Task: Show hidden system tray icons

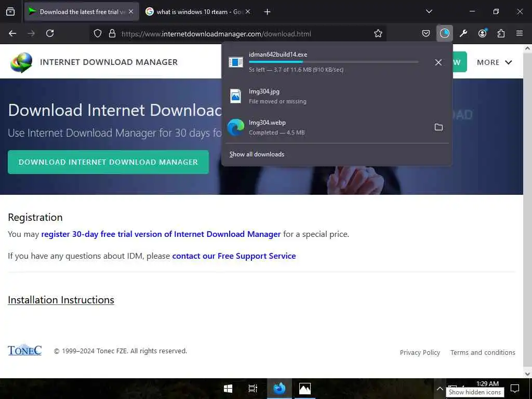Action: (x=440, y=389)
